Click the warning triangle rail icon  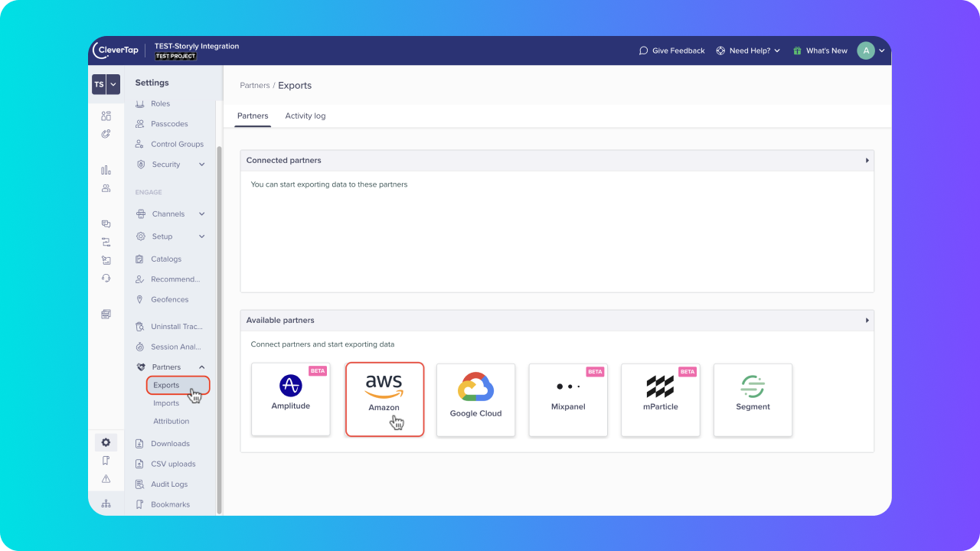(x=106, y=479)
